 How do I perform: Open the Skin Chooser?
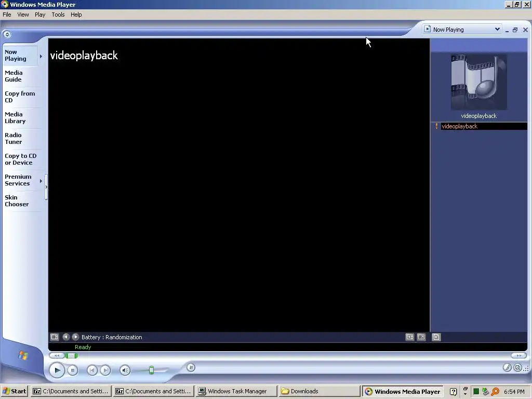tap(17, 201)
